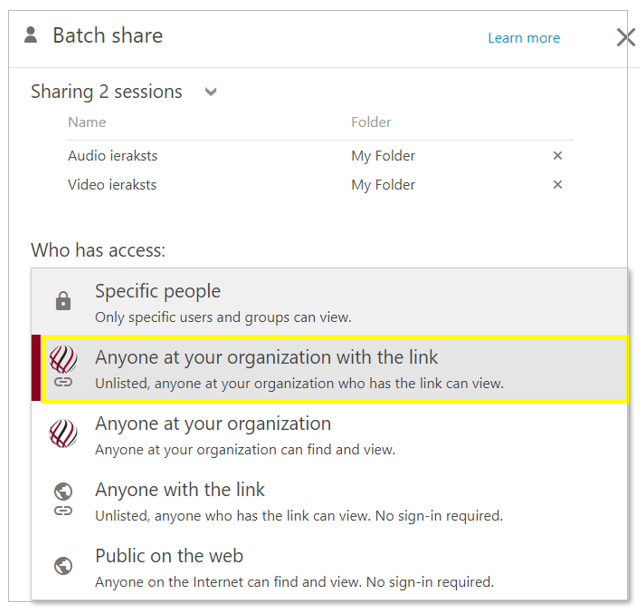Collapse the Sharing 2 sessions list

tap(211, 92)
